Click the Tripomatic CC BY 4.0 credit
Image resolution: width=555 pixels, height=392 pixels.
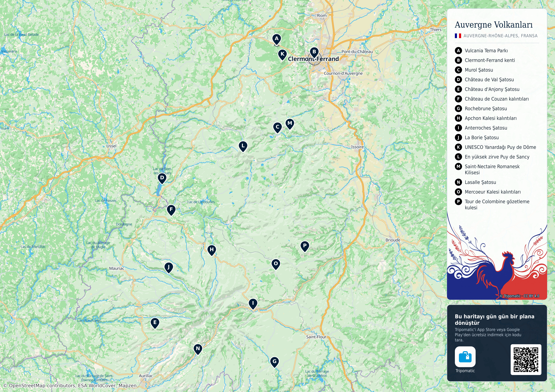click(x=519, y=296)
